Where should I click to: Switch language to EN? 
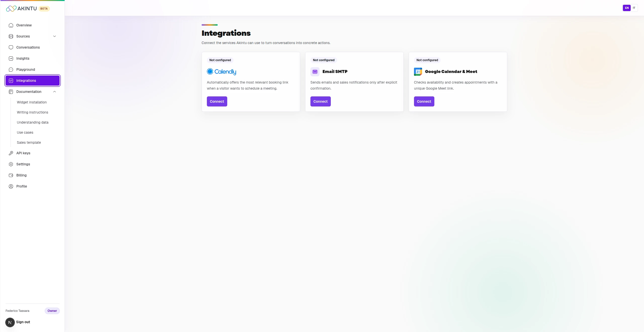[x=627, y=8]
